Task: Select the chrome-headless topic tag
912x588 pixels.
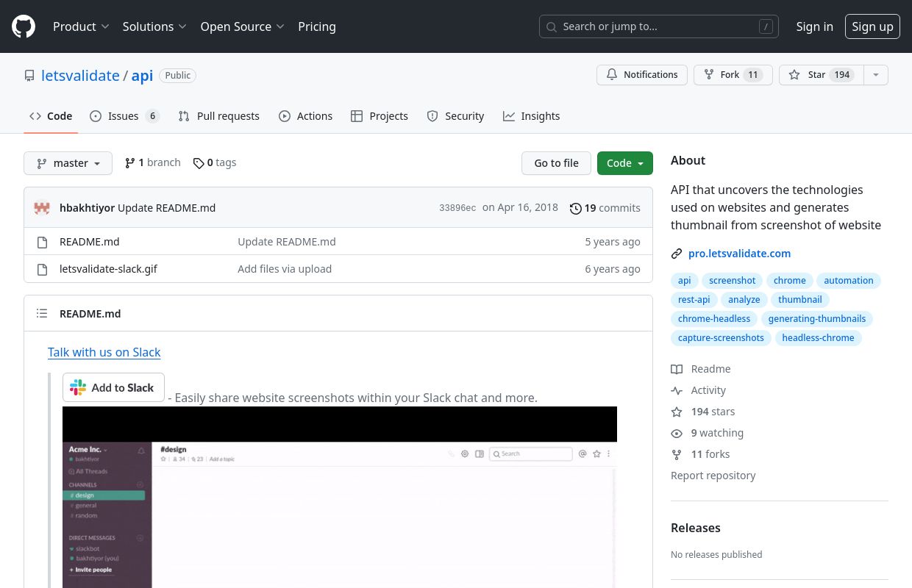Action: [714, 319]
